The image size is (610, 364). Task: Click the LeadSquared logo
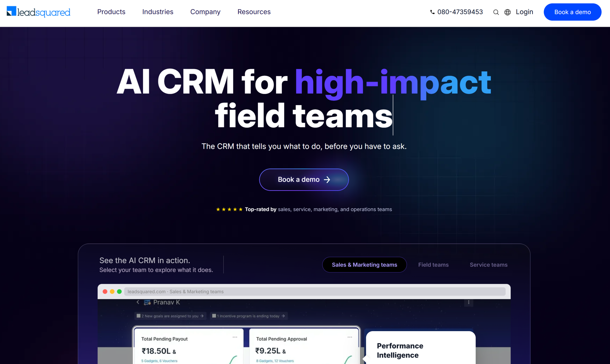[38, 12]
